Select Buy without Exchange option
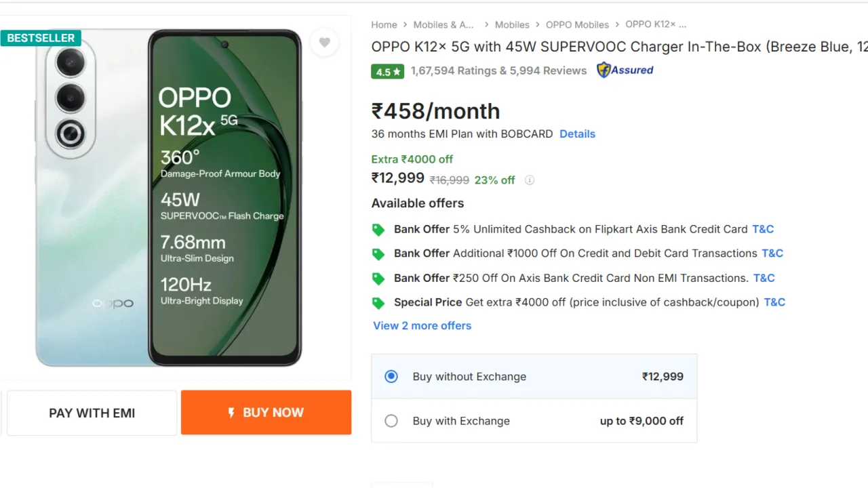Screen dimensions: 868x488 [x=391, y=376]
